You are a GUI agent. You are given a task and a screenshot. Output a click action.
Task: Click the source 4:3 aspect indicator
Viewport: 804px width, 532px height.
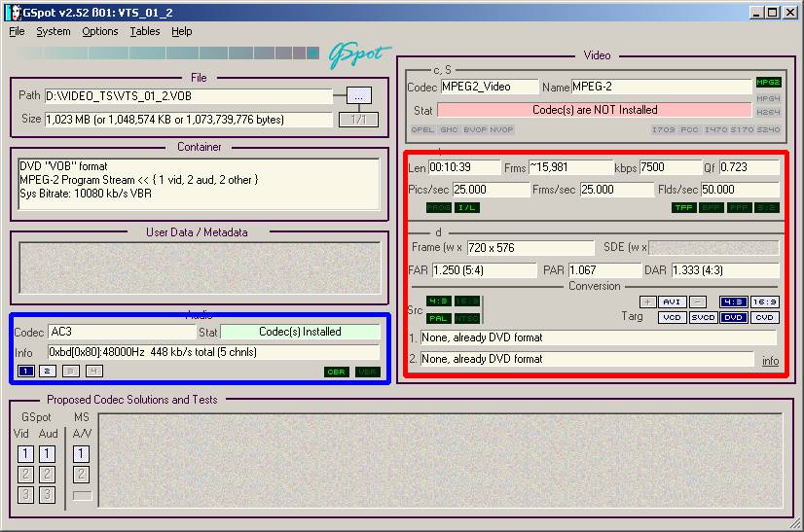pyautogui.click(x=439, y=301)
